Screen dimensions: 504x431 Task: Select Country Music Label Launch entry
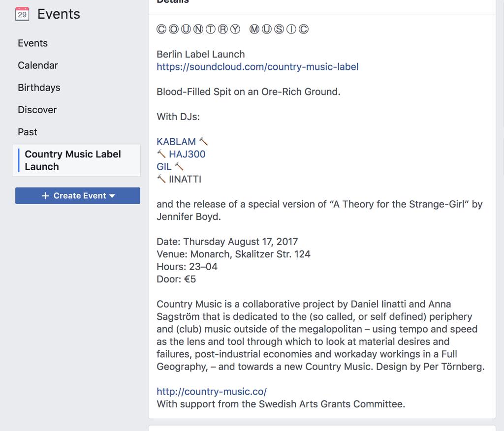pos(76,160)
